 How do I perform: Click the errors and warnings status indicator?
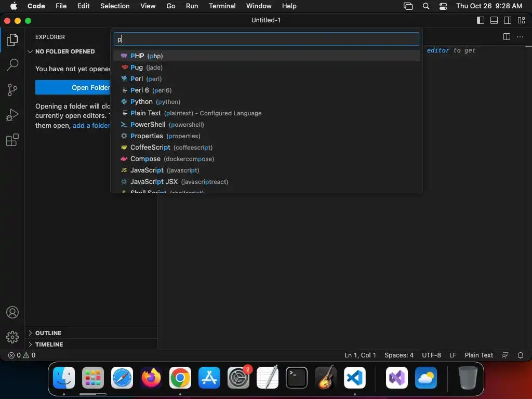tap(22, 355)
